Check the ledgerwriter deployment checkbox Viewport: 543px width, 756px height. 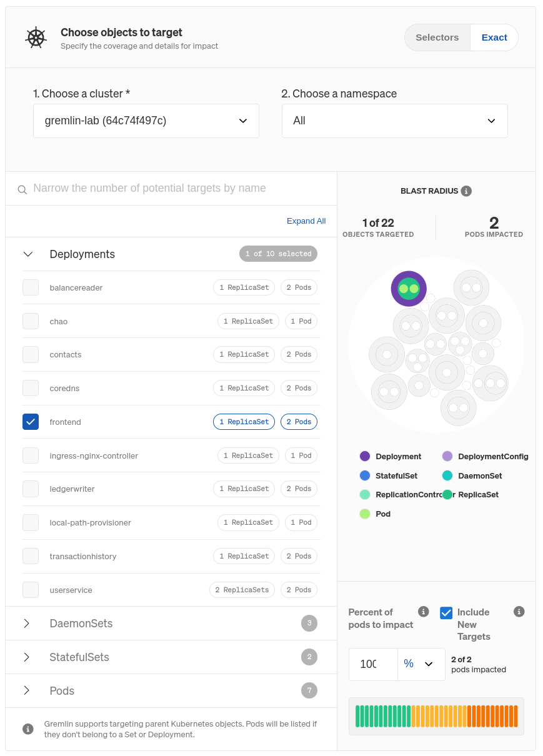pyautogui.click(x=31, y=489)
